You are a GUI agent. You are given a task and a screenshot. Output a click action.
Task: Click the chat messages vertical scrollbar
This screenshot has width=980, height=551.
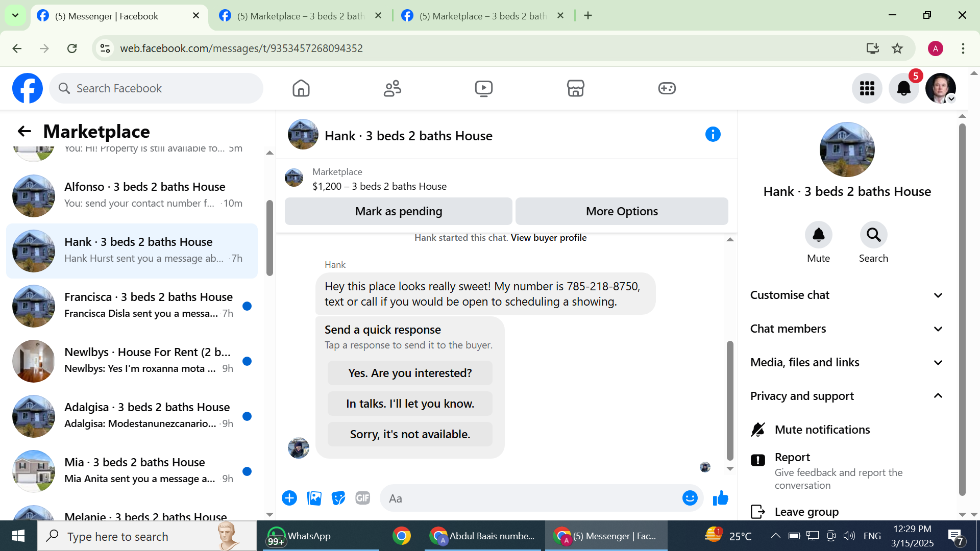point(730,400)
